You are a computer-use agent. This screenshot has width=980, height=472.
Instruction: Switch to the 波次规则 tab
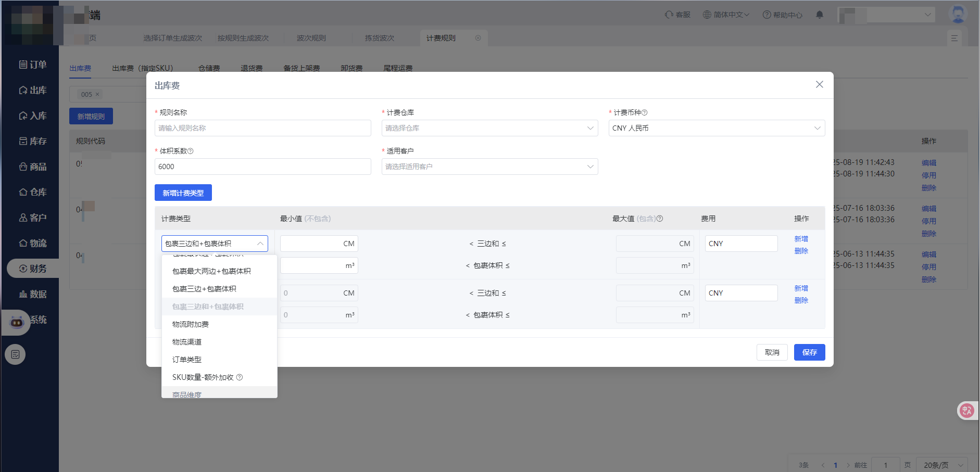311,38
